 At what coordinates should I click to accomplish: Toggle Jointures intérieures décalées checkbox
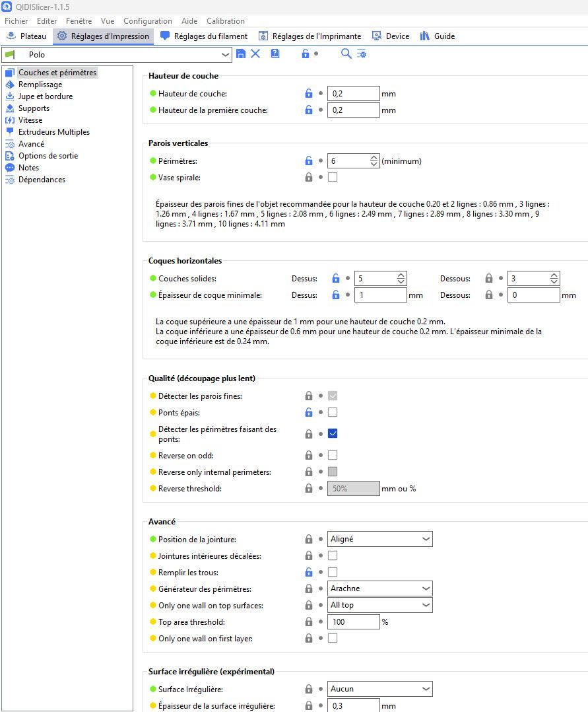(333, 555)
